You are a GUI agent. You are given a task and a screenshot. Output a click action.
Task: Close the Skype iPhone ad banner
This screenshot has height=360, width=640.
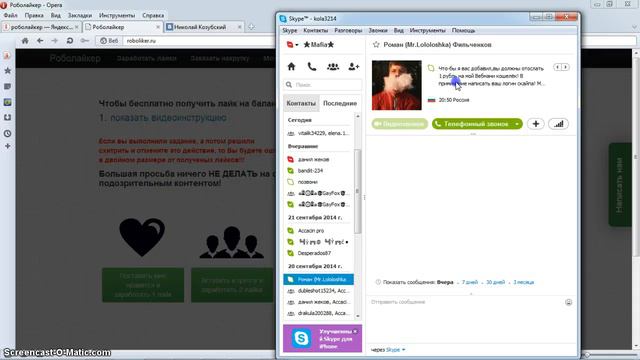click(x=355, y=331)
